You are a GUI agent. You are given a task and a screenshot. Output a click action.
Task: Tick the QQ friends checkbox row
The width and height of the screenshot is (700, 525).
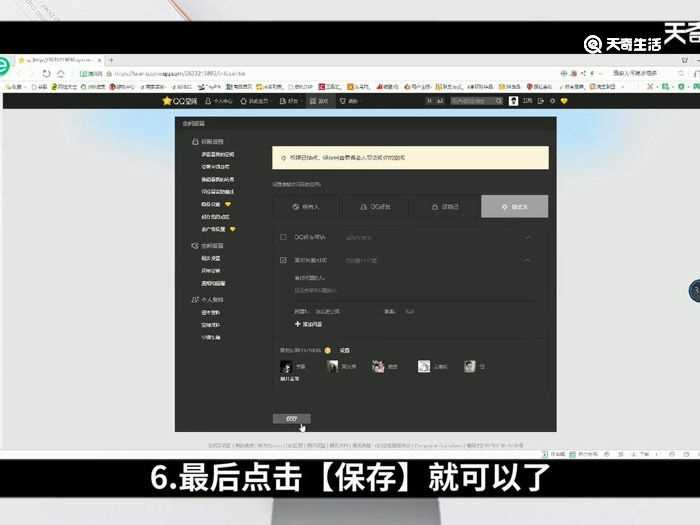pyautogui.click(x=283, y=237)
